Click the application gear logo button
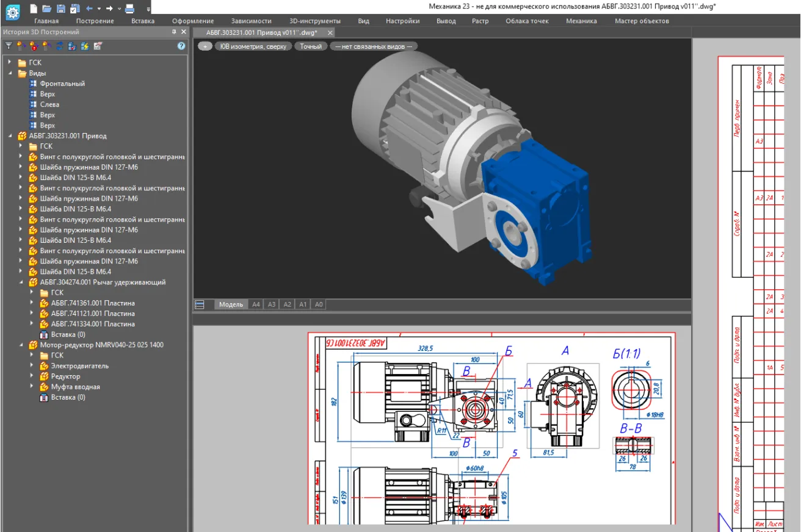This screenshot has width=801, height=532. [x=12, y=11]
